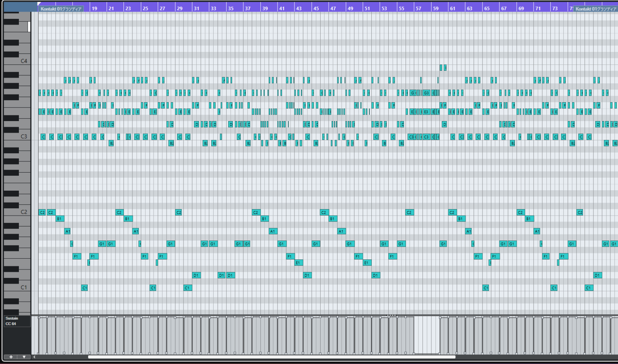Click the + button to add a controller lane
The image size is (618, 364).
click(11, 357)
